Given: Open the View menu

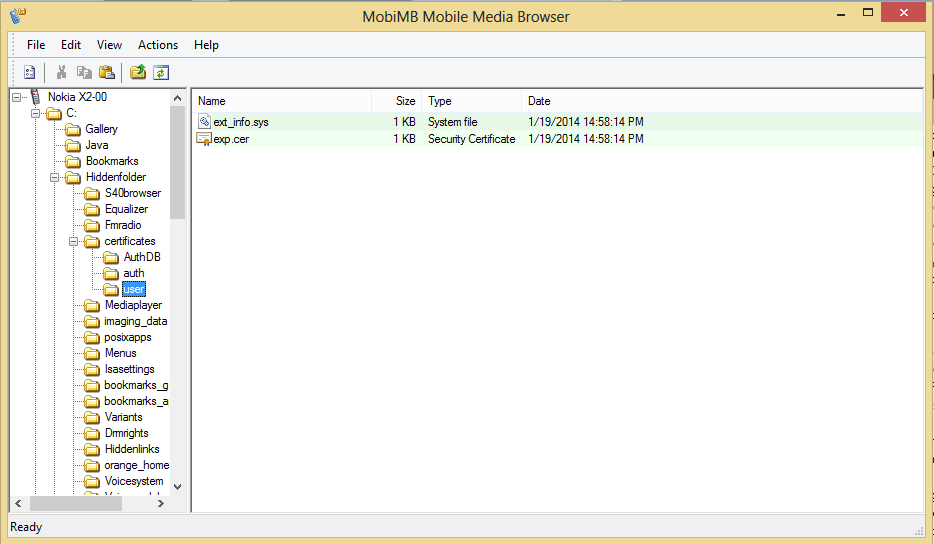Looking at the screenshot, I should click(109, 45).
